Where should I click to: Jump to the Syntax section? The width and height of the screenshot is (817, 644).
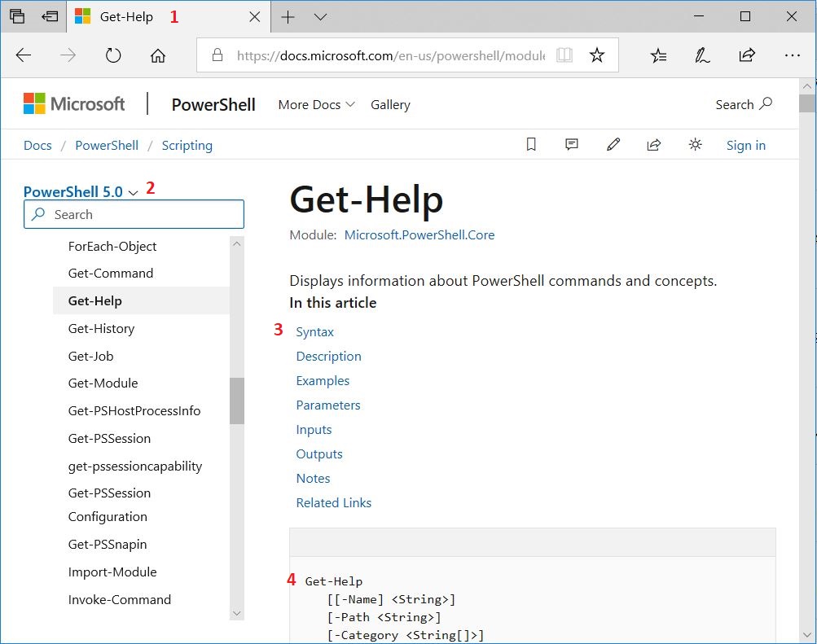pos(314,332)
